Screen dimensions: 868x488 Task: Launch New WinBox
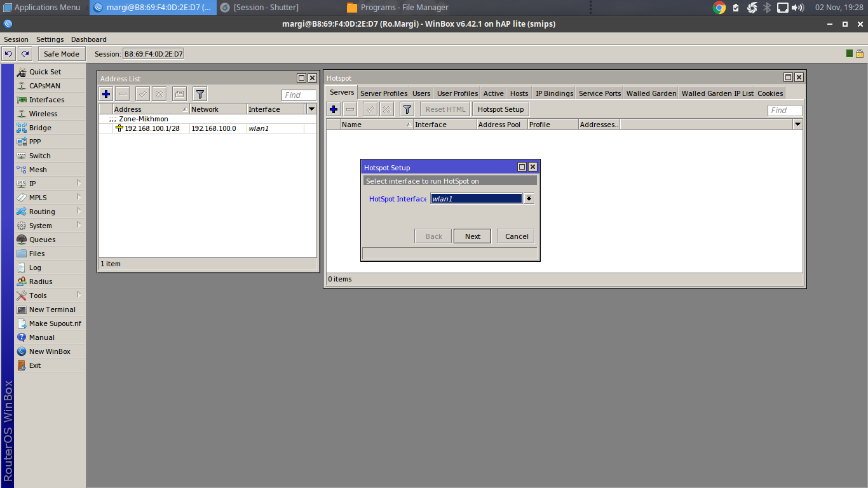(50, 351)
